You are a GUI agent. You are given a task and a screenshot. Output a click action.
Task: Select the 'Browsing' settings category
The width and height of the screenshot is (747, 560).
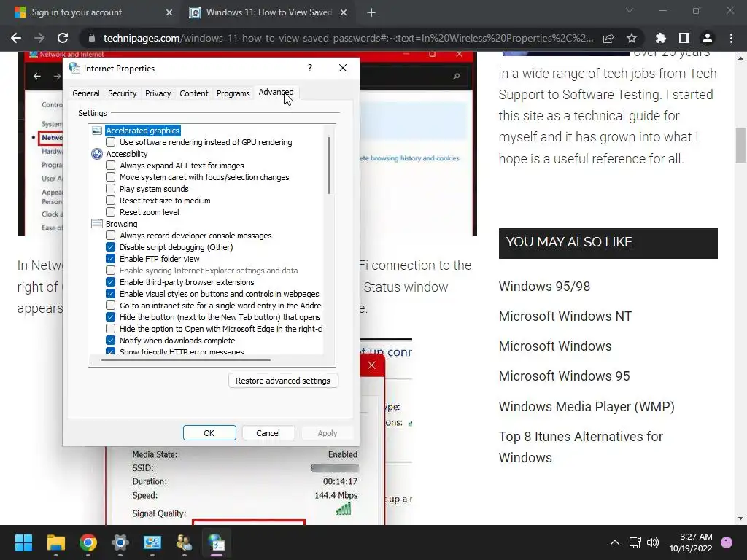click(122, 224)
